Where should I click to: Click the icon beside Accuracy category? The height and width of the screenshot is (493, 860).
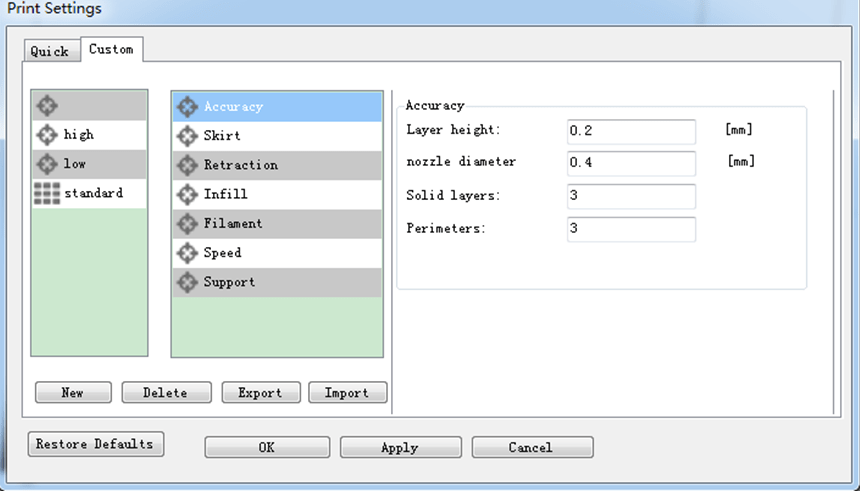(x=187, y=106)
